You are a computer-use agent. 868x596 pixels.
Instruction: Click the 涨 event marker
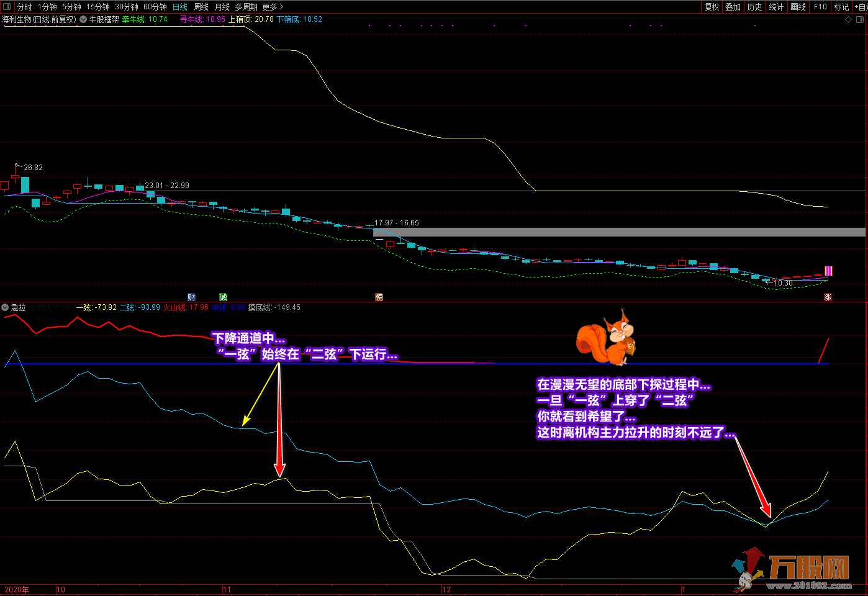(828, 297)
